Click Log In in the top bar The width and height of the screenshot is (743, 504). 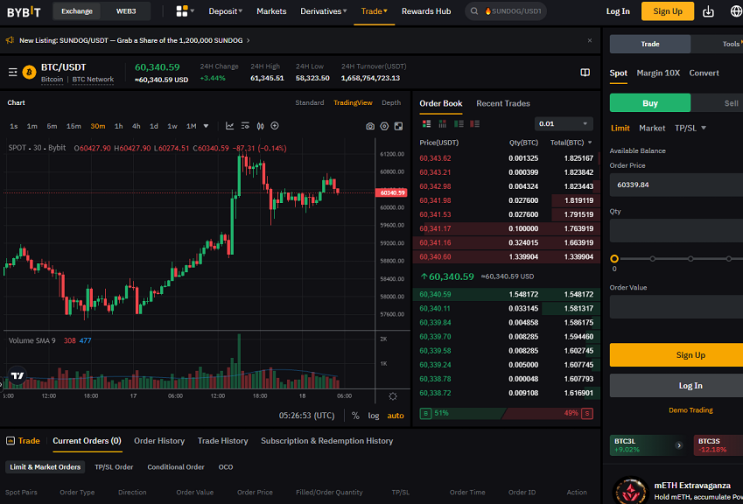click(618, 11)
